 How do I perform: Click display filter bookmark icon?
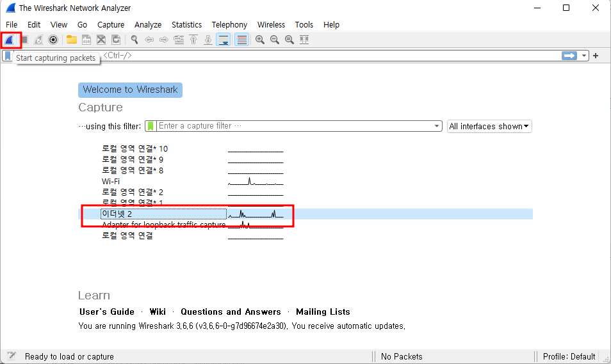pos(8,56)
